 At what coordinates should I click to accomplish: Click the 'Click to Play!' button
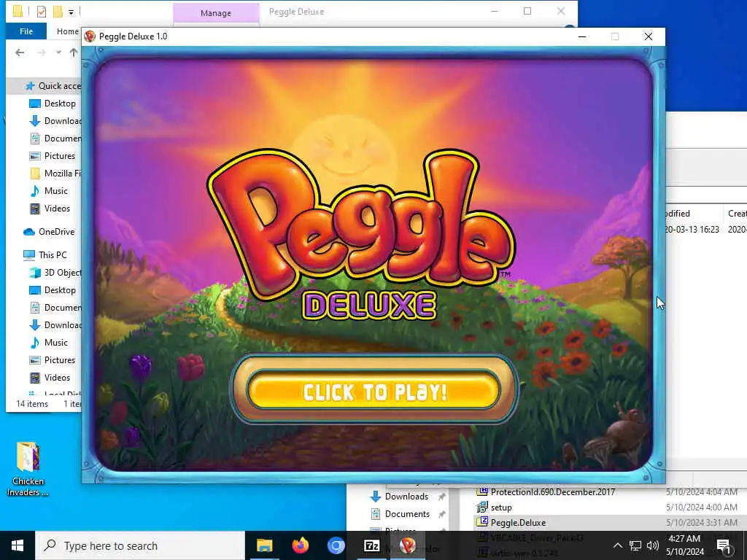point(374,391)
